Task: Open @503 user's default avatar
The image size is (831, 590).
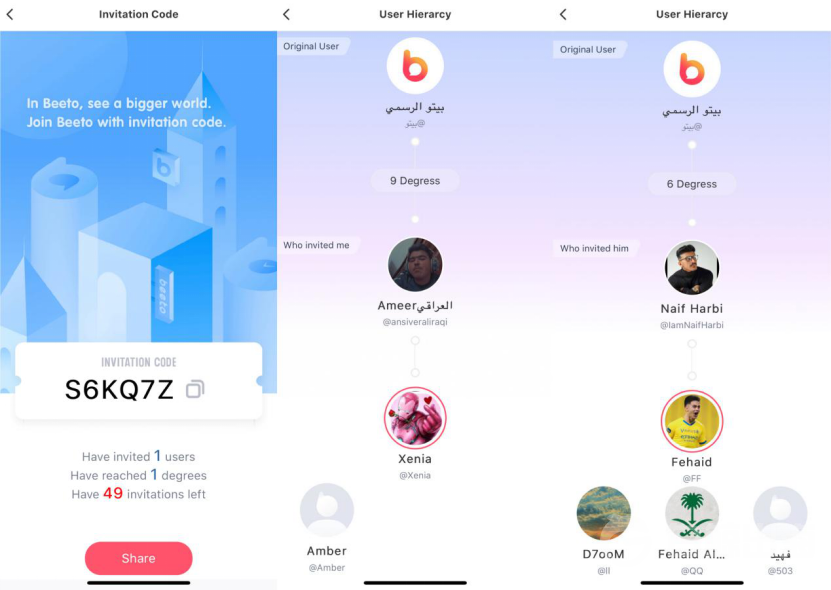Action: click(x=780, y=514)
